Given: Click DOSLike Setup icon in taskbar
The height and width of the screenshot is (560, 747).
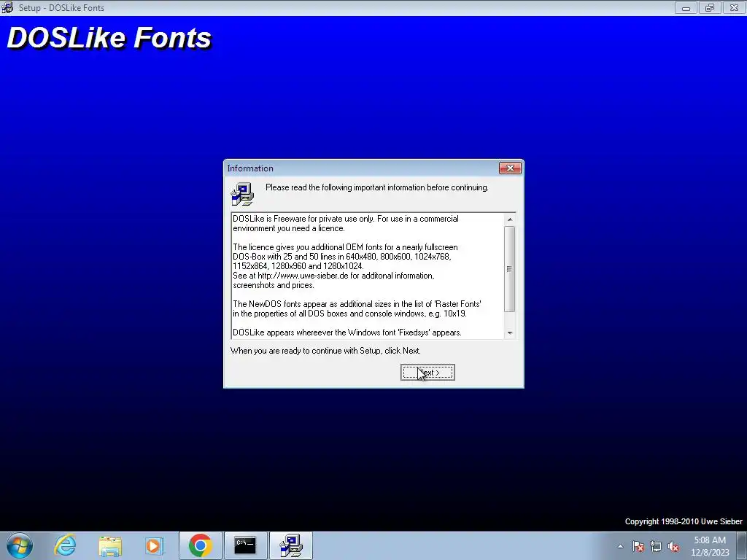Looking at the screenshot, I should [291, 545].
